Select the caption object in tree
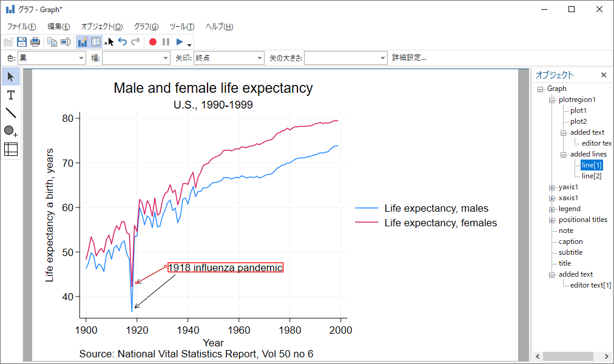 point(570,241)
